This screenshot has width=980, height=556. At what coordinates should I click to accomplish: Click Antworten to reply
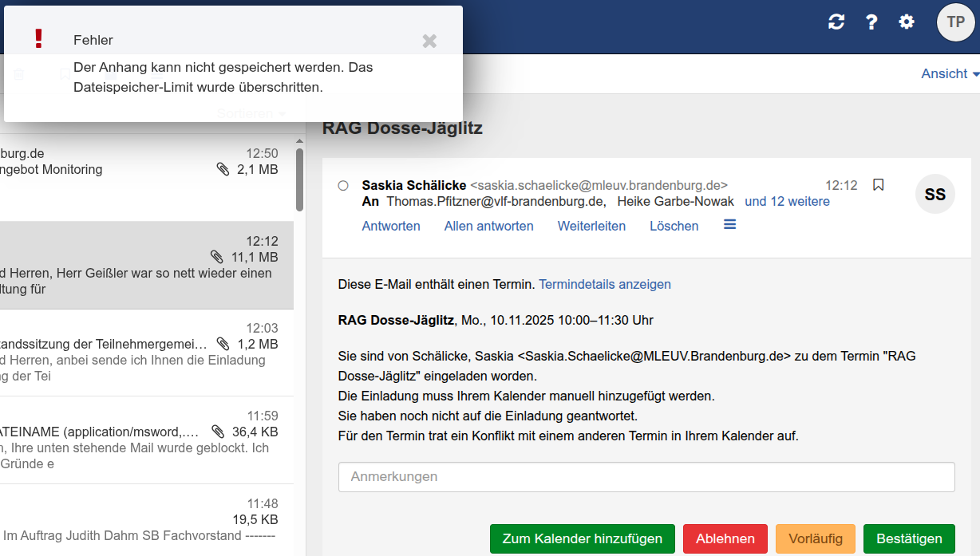coord(391,226)
